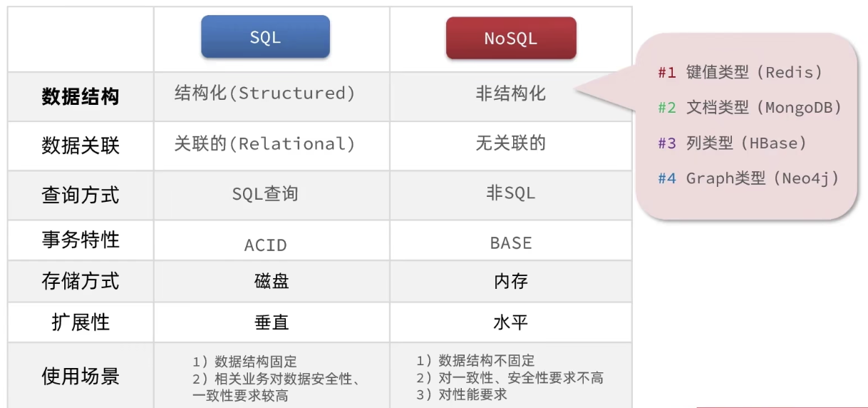The width and height of the screenshot is (868, 408).
Task: Click the blue SQL button
Action: [265, 37]
